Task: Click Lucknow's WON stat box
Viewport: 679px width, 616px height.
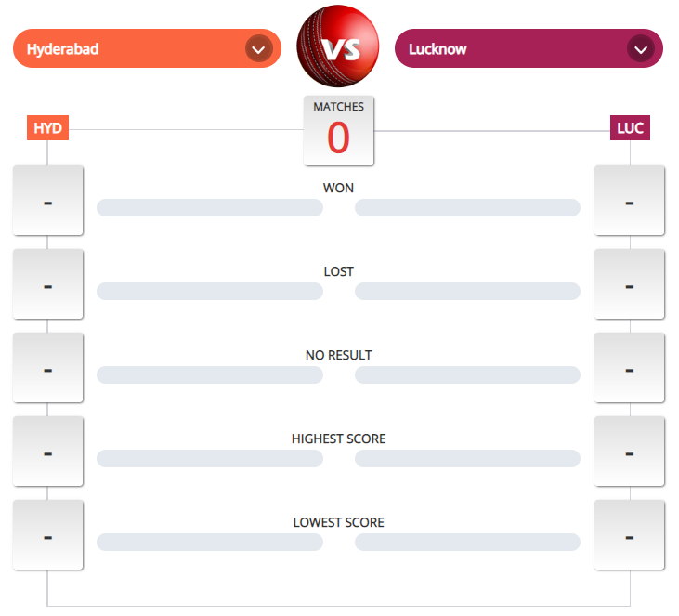Action: (629, 201)
